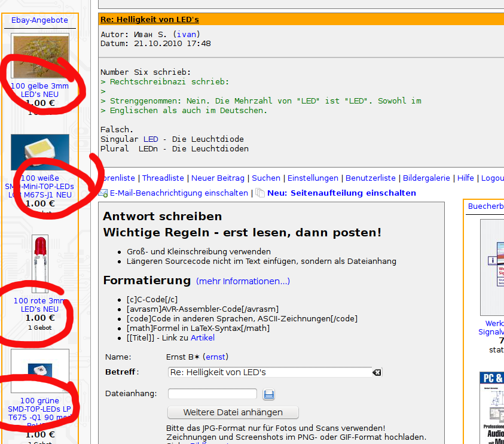Click the 'Number Six schrieb:' line
This screenshot has width=504, height=444.
pyautogui.click(x=146, y=72)
